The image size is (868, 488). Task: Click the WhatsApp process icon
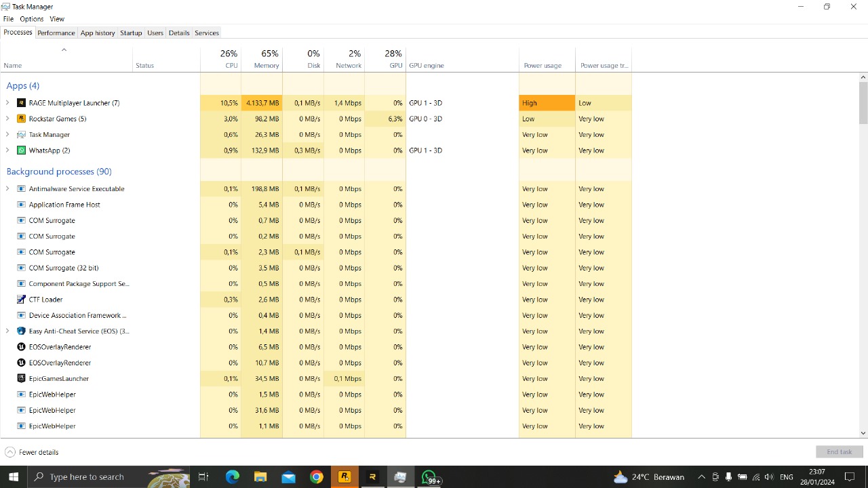coord(21,150)
